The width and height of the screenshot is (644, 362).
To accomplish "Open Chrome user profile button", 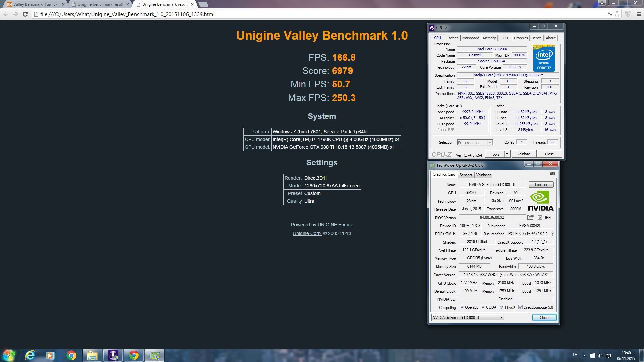I will click(602, 3).
